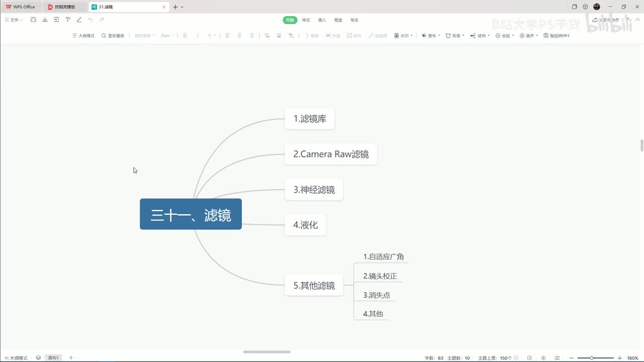
Task: Add a new canvas with plus button
Action: [x=71, y=358]
